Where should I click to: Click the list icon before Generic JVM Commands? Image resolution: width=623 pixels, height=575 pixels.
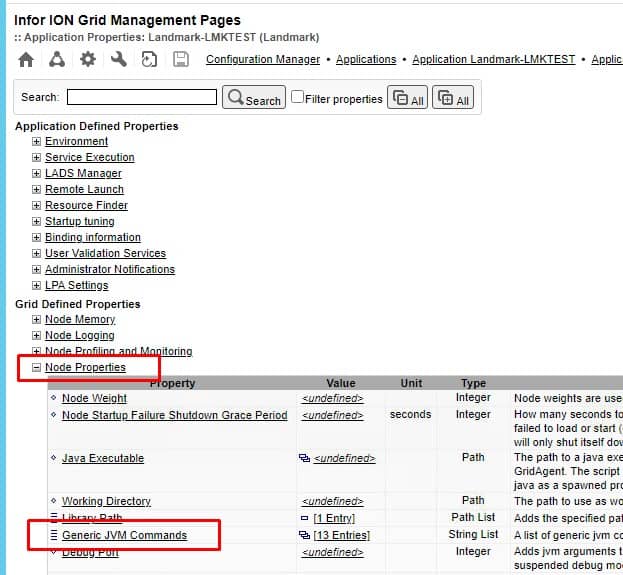tap(54, 535)
